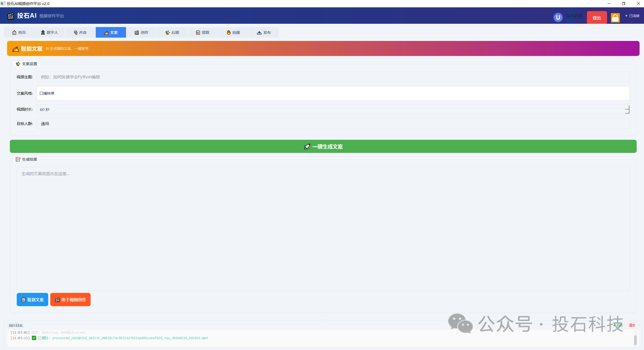Click the 视频主题 topic input field
This screenshot has height=350, width=644.
(333, 77)
